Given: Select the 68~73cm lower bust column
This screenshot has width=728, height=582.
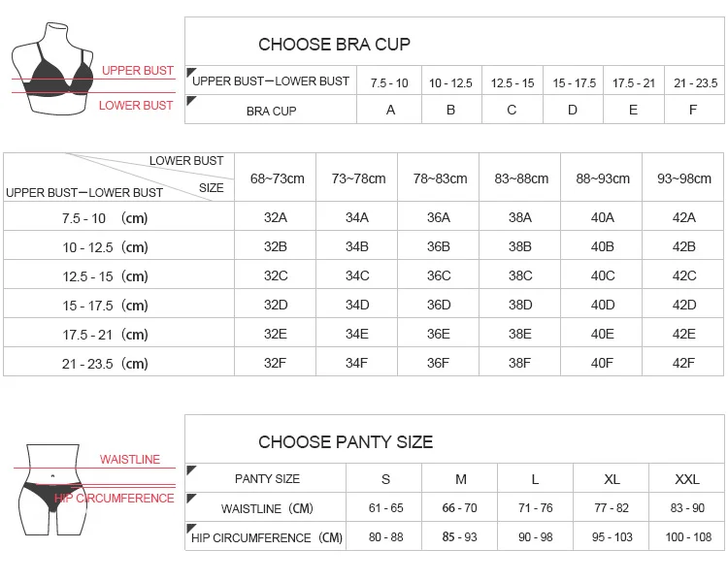Looking at the screenshot, I should point(277,178).
